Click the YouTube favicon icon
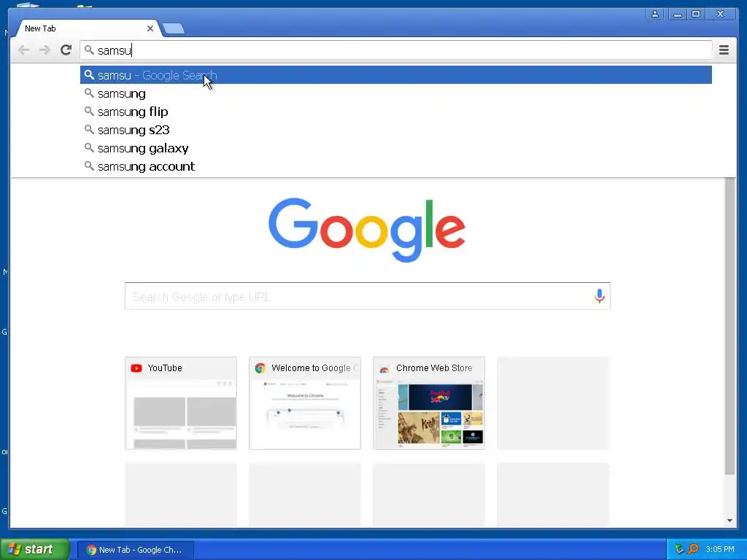This screenshot has width=747, height=560. [136, 368]
